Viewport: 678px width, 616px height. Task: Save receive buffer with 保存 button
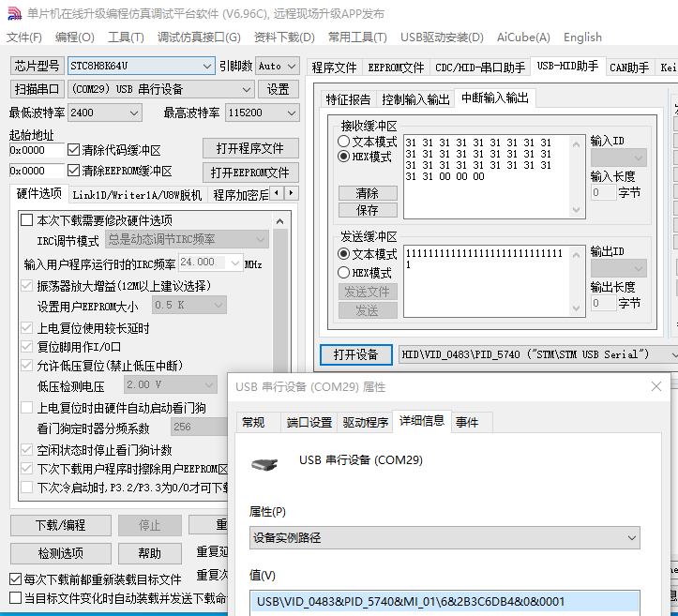pos(368,210)
